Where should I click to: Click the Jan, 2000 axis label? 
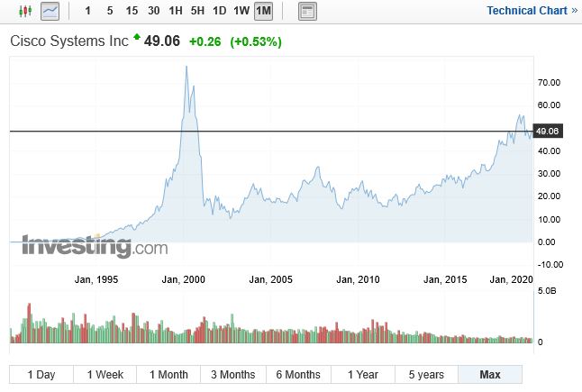tap(184, 279)
